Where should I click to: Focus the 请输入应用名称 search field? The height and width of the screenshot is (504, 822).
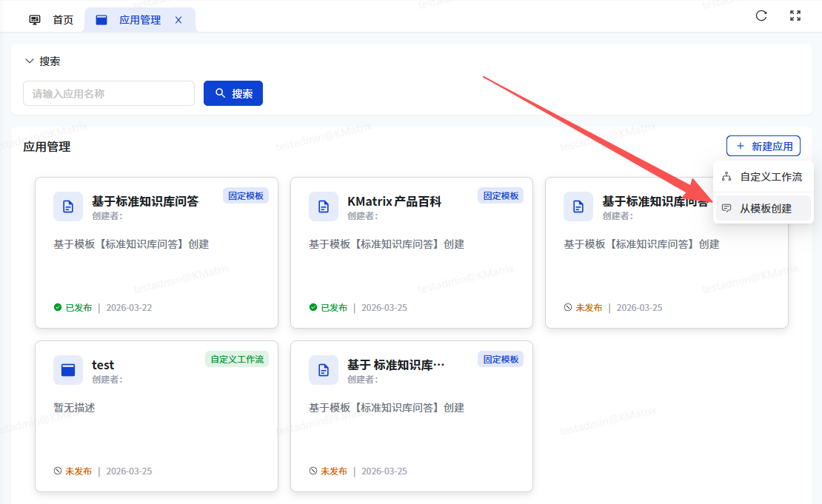[x=109, y=94]
